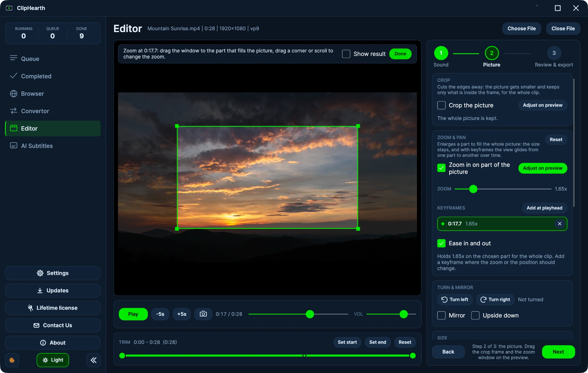This screenshot has width=588, height=373.
Task: Enable the Show result checkbox
Action: click(x=346, y=54)
